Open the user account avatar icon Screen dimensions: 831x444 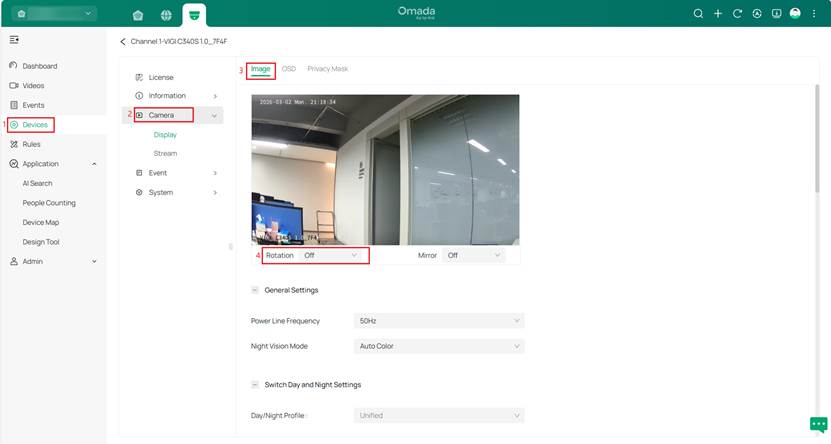tap(795, 14)
